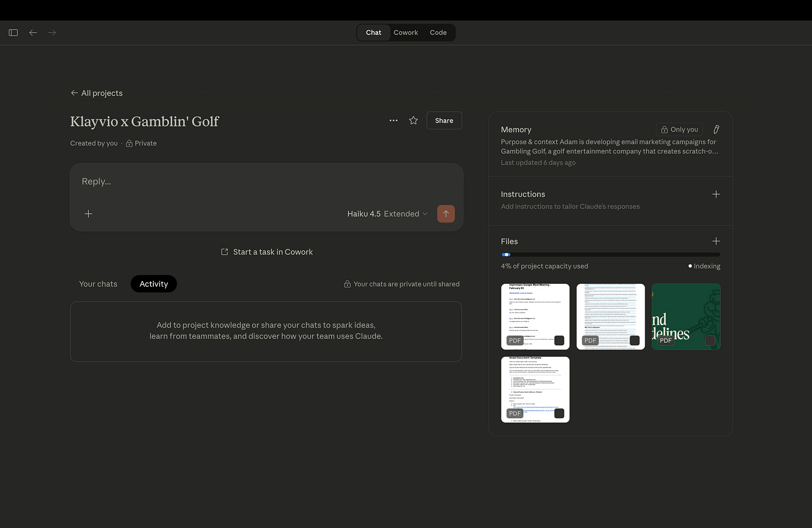The width and height of the screenshot is (812, 528).
Task: Open the Haiku 4.5 Extended model dropdown
Action: point(388,214)
